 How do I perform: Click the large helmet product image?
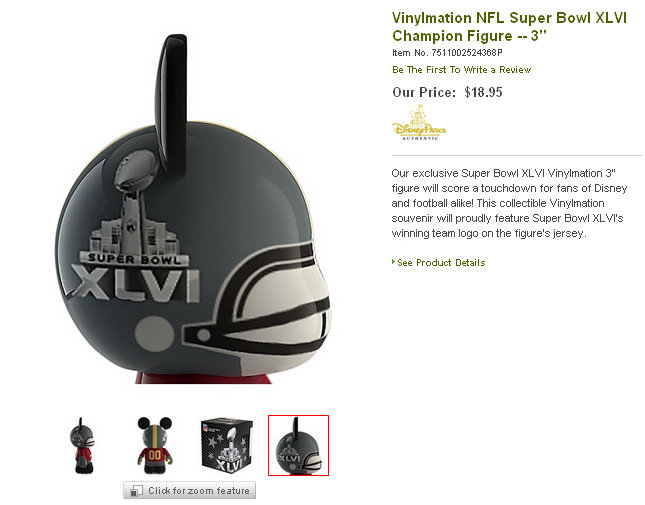[x=193, y=210]
